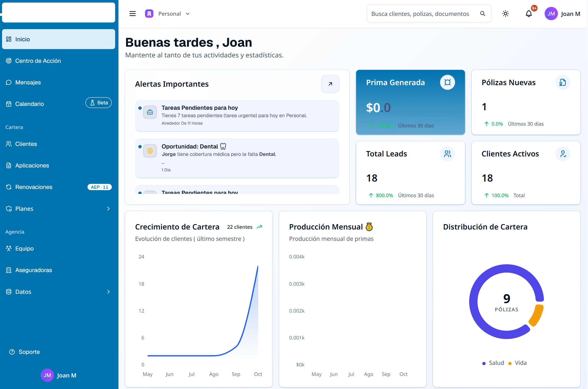Open Renovaciones in sidebar
588x389 pixels.
pyautogui.click(x=59, y=187)
